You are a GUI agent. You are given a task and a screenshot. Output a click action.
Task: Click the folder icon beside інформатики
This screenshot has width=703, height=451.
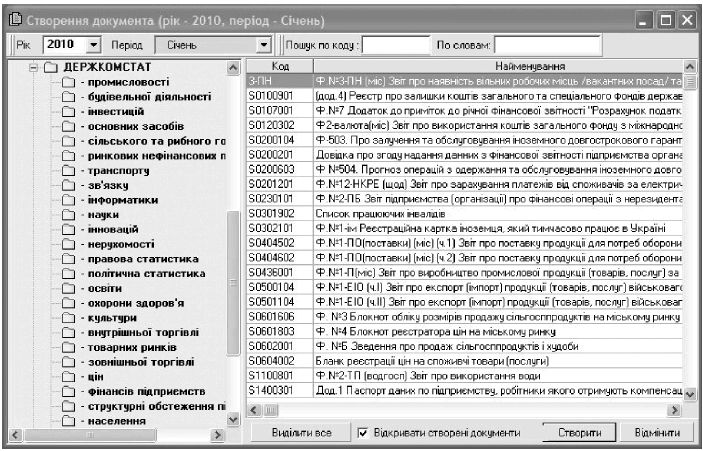pos(68,200)
